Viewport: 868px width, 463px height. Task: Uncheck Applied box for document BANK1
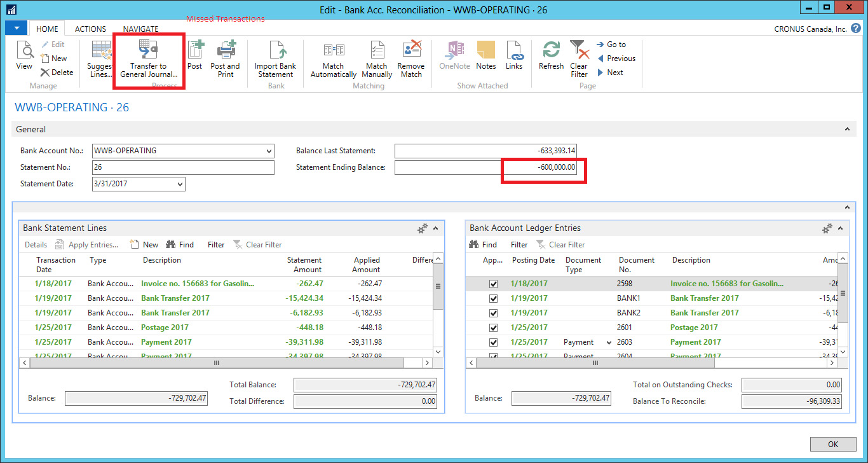(493, 298)
